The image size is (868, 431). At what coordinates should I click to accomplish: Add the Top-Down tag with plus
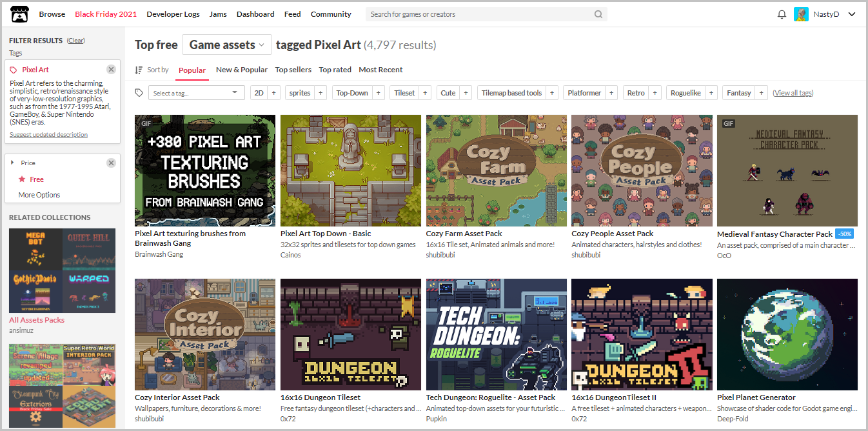click(x=379, y=93)
